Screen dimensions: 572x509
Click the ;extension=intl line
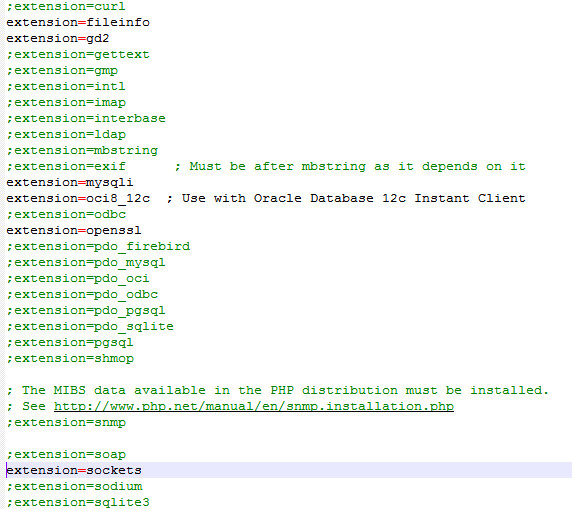(66, 86)
